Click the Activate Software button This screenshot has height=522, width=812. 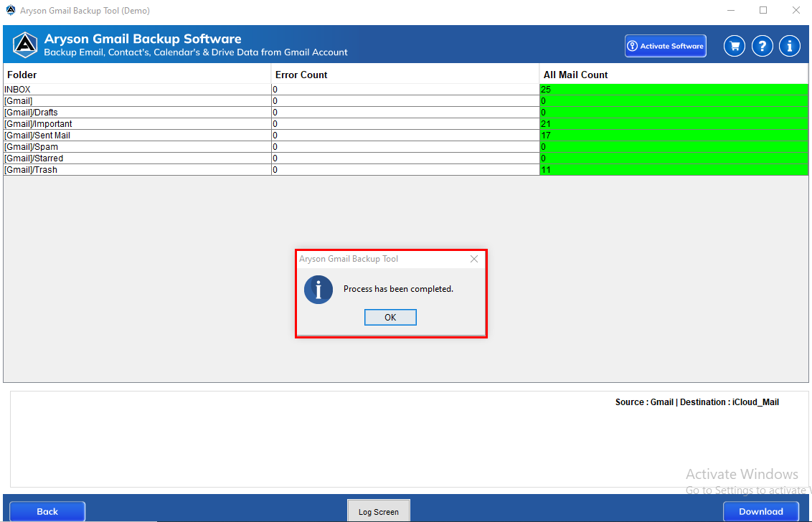coord(666,46)
